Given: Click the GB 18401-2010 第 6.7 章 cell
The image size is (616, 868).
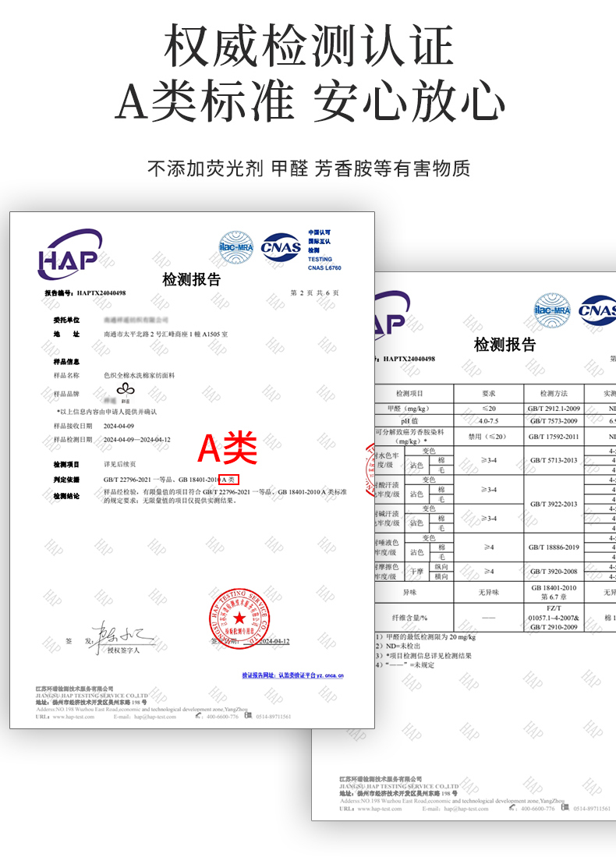Looking at the screenshot, I should (554, 593).
